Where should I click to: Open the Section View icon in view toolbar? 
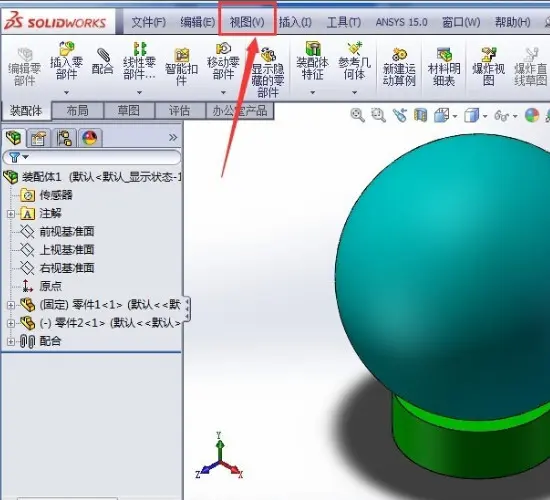[x=420, y=115]
